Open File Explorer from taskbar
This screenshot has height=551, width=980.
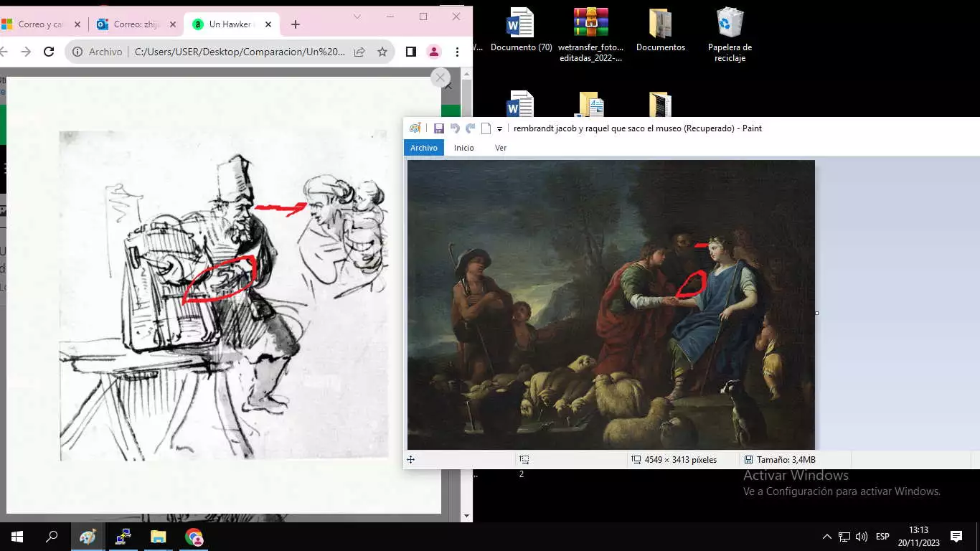(x=158, y=536)
